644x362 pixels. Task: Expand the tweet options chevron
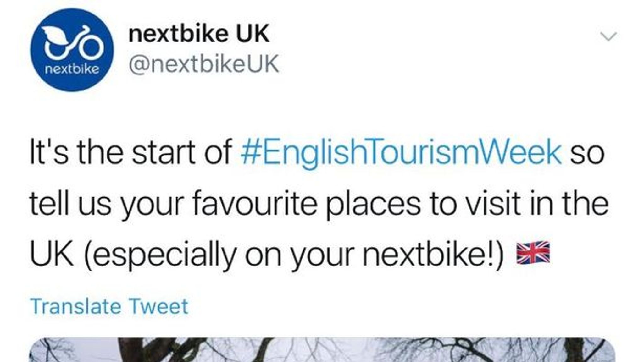(609, 37)
